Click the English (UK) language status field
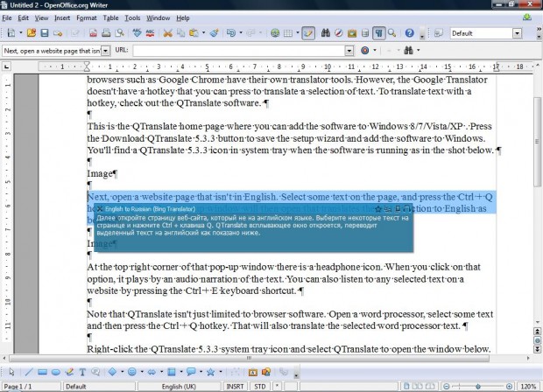Viewport: 543px width, 392px height. click(x=179, y=387)
